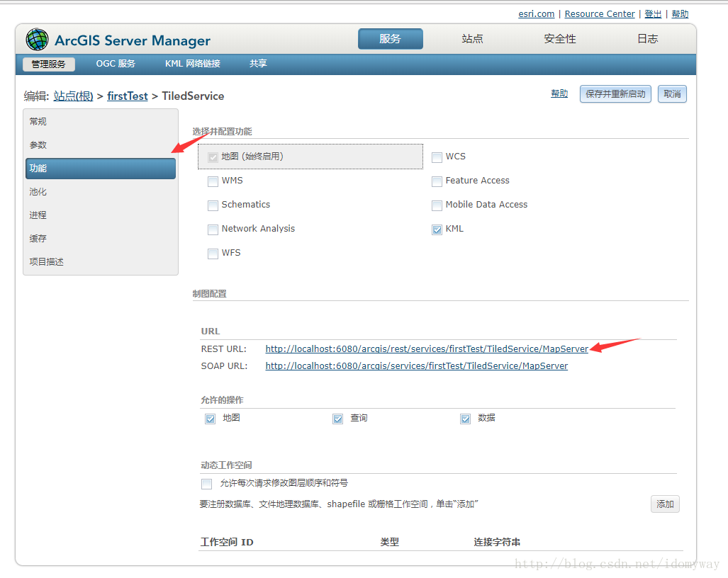This screenshot has width=728, height=578.
Task: Enable the Schematics checkbox
Action: tap(213, 205)
